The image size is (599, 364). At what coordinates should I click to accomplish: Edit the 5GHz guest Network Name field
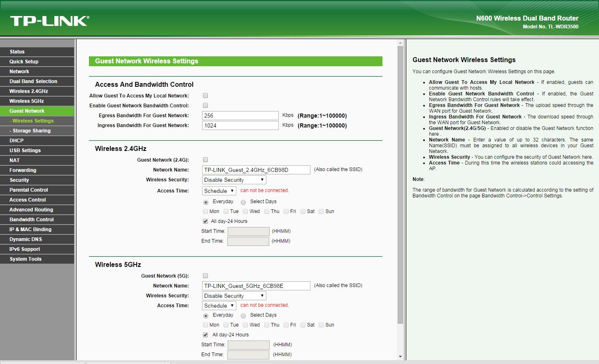click(x=256, y=286)
